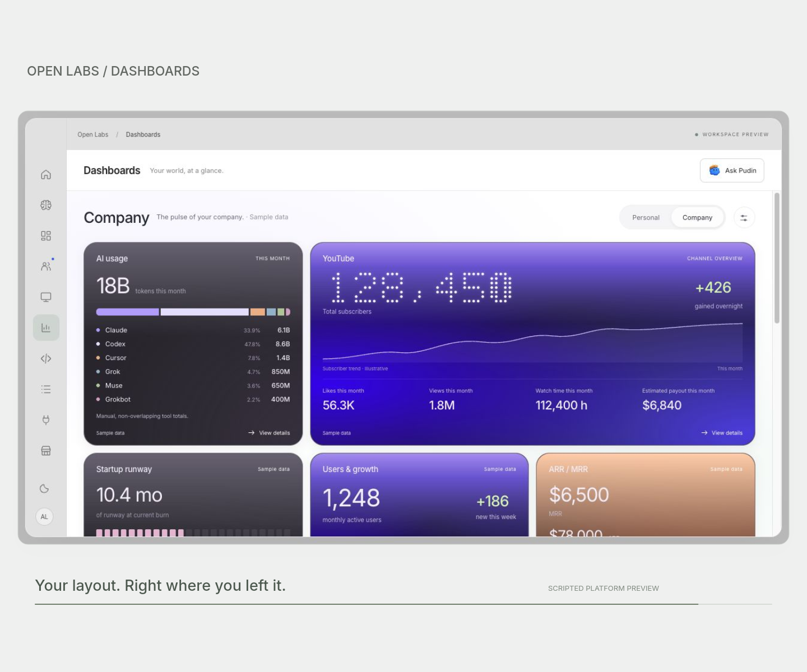Click the Cursor row in AI usage
The image size is (807, 672).
[x=193, y=358]
